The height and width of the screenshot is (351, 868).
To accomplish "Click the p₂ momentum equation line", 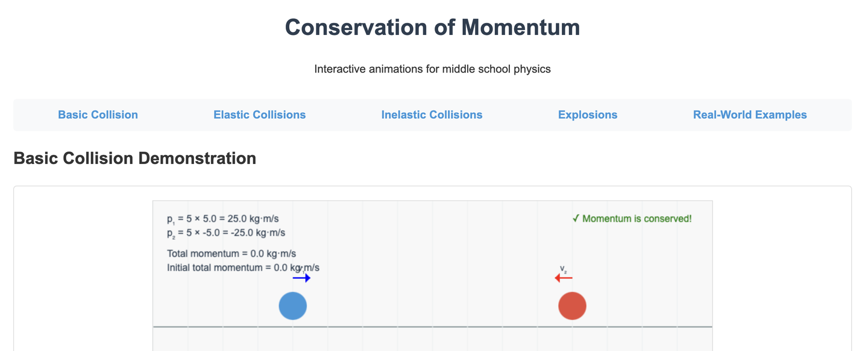I will click(x=226, y=233).
